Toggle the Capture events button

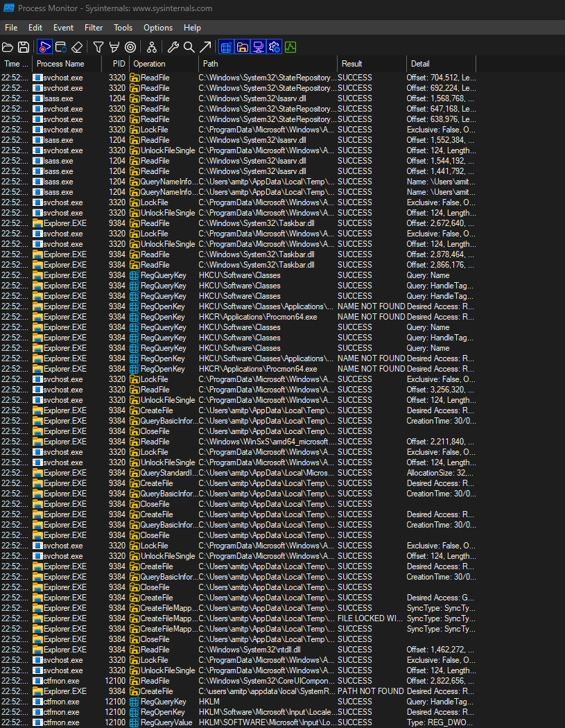point(45,47)
